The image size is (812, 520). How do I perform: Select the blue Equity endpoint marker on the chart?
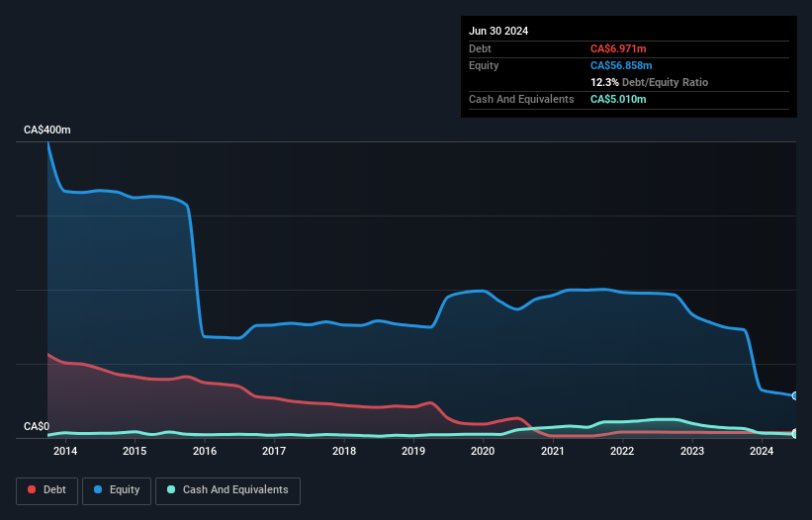click(x=795, y=395)
